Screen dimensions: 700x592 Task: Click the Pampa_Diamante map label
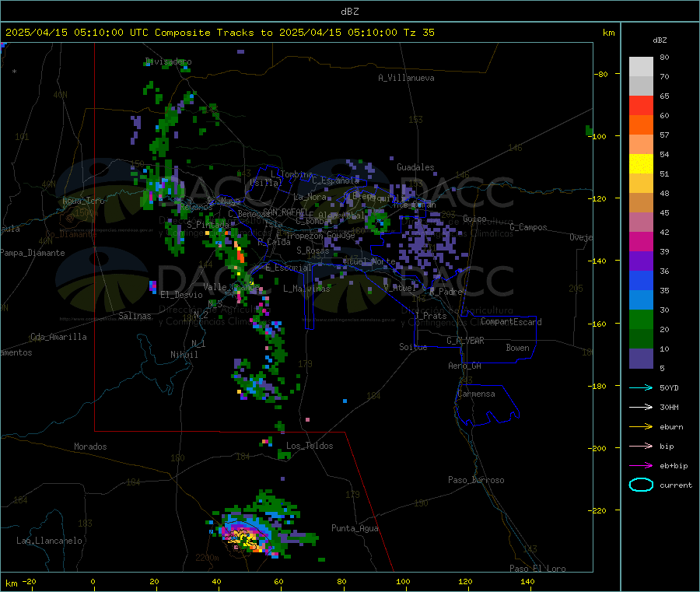point(33,253)
